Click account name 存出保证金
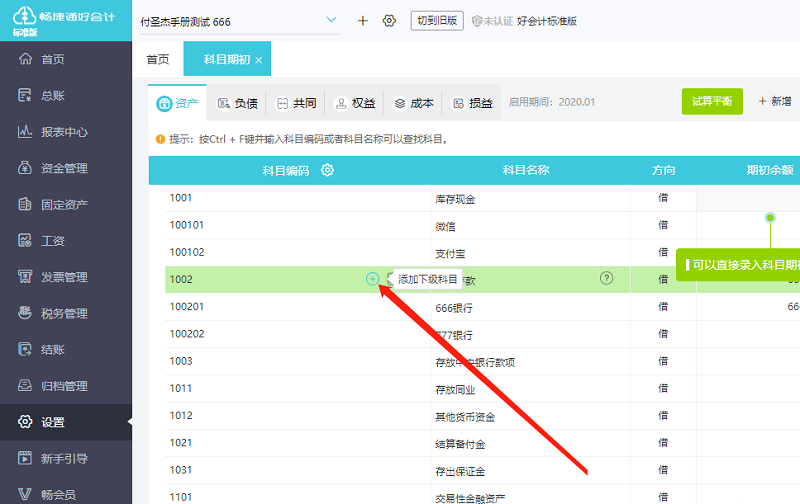The width and height of the screenshot is (800, 504). pos(460,471)
